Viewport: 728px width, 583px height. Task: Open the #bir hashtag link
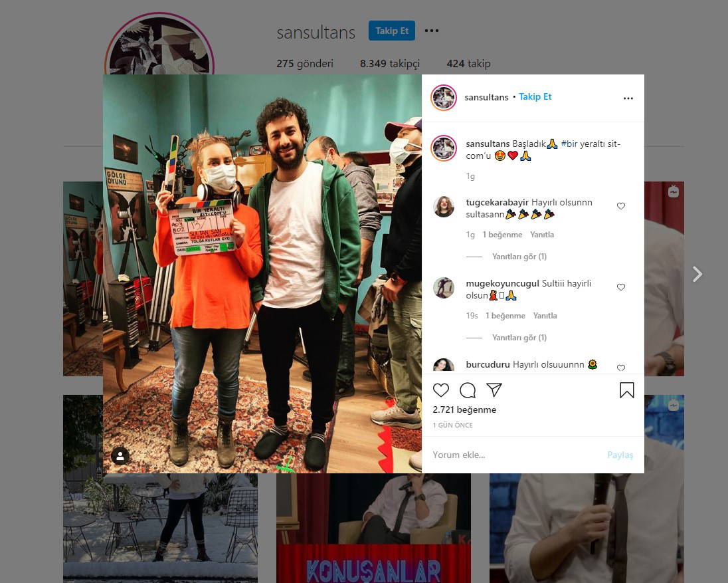coord(569,144)
